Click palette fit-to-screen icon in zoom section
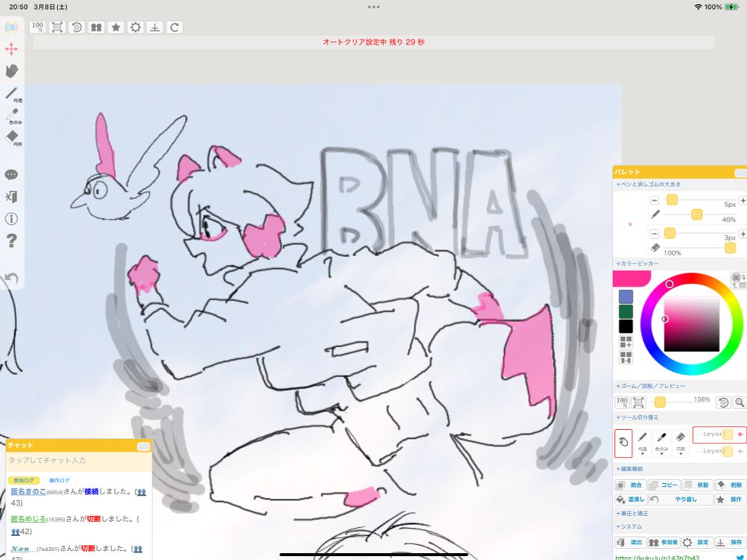The height and width of the screenshot is (560, 747). pos(639,402)
